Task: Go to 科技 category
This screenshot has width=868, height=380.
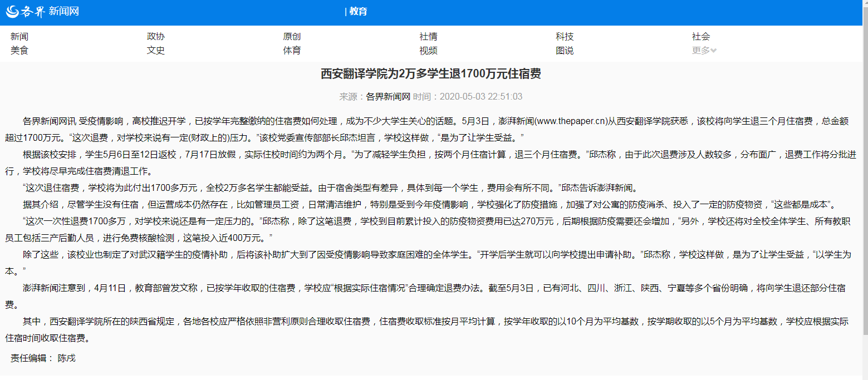Action: click(565, 37)
